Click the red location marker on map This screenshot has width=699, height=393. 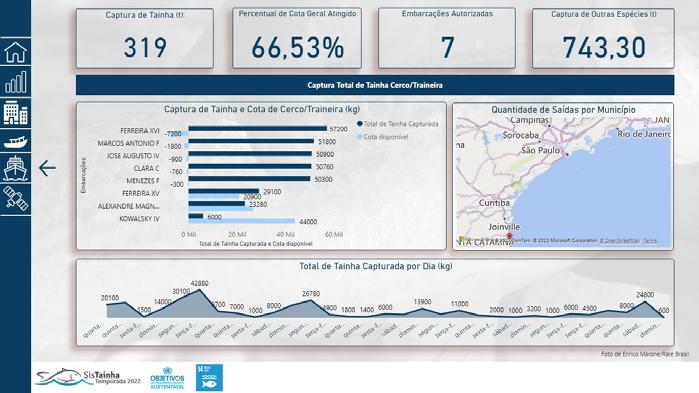[509, 236]
